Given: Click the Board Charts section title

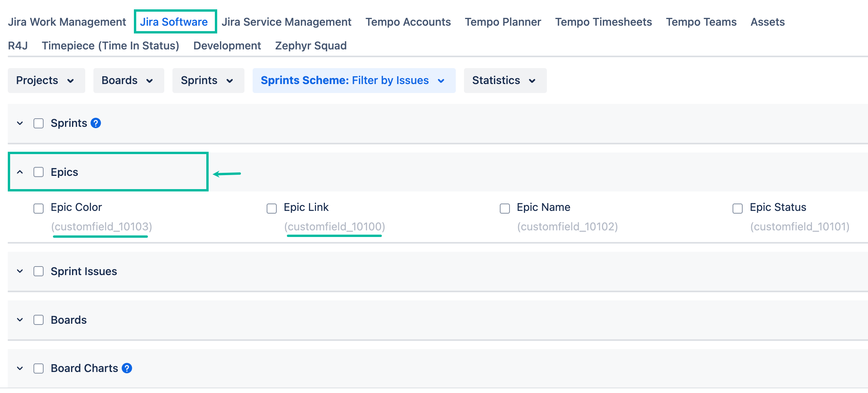Looking at the screenshot, I should [x=84, y=368].
